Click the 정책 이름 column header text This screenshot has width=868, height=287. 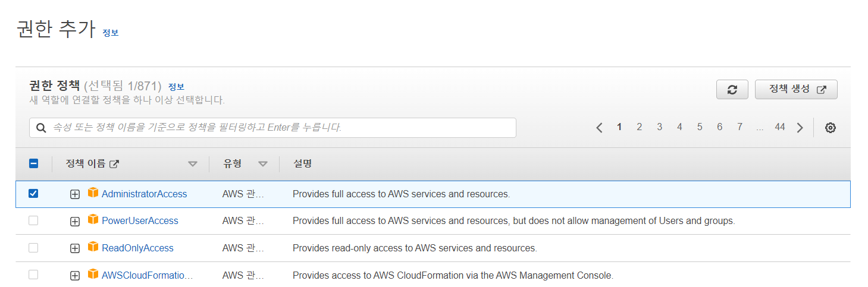point(86,163)
